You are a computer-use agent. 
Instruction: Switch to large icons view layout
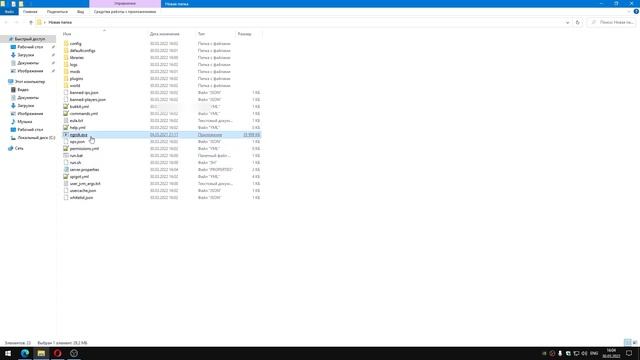(x=635, y=342)
